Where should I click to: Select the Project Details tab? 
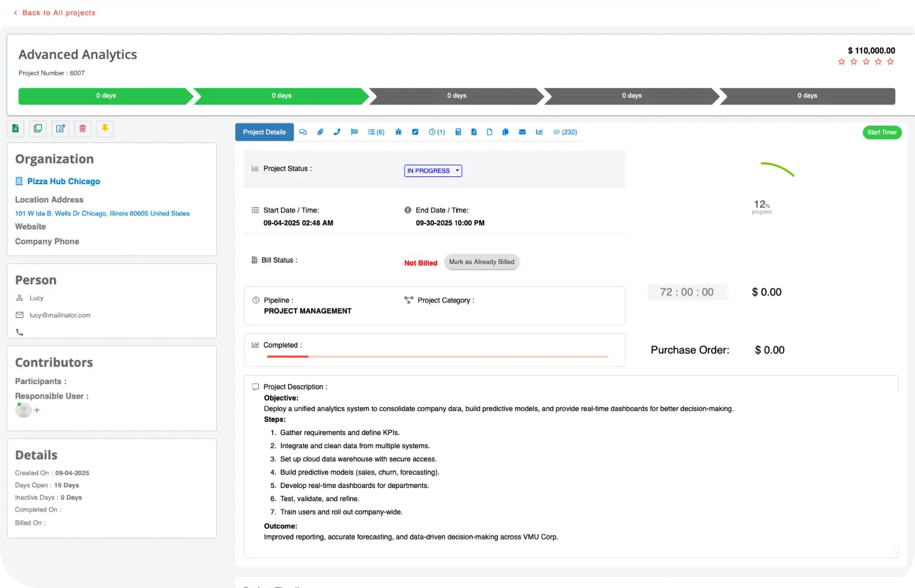264,132
